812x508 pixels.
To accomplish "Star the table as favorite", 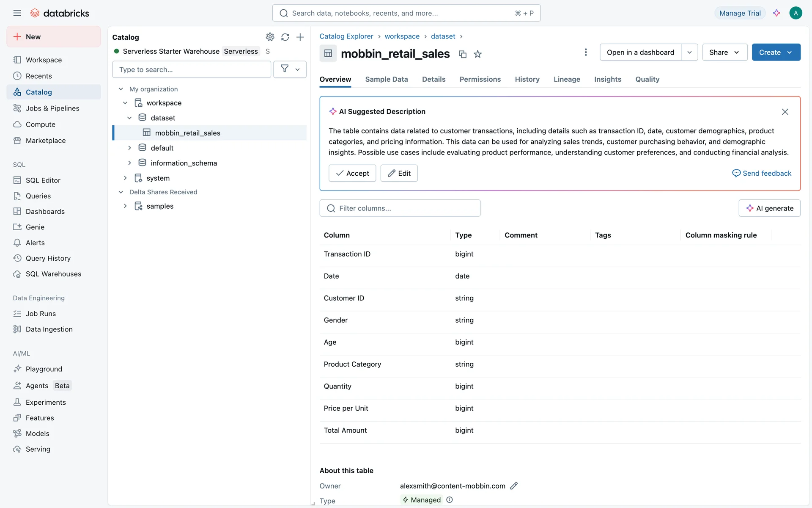I will [x=477, y=54].
